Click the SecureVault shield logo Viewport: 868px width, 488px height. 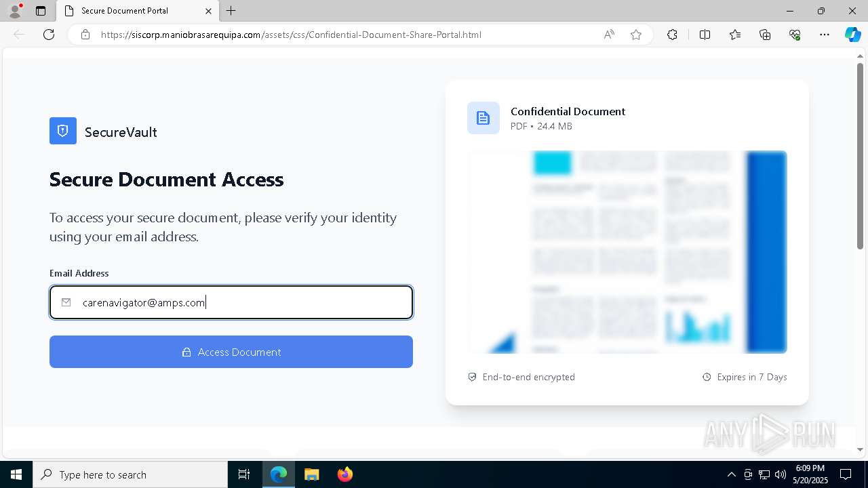pos(63,131)
